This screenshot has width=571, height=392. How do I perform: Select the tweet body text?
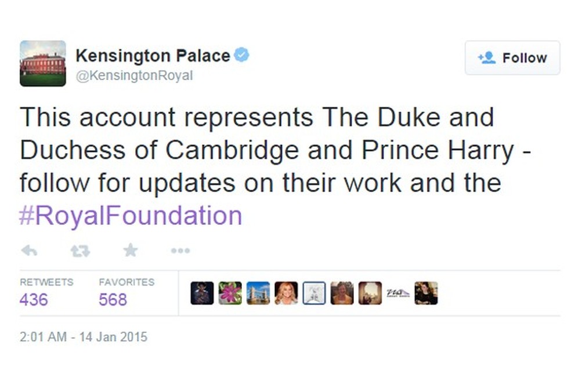(255, 150)
